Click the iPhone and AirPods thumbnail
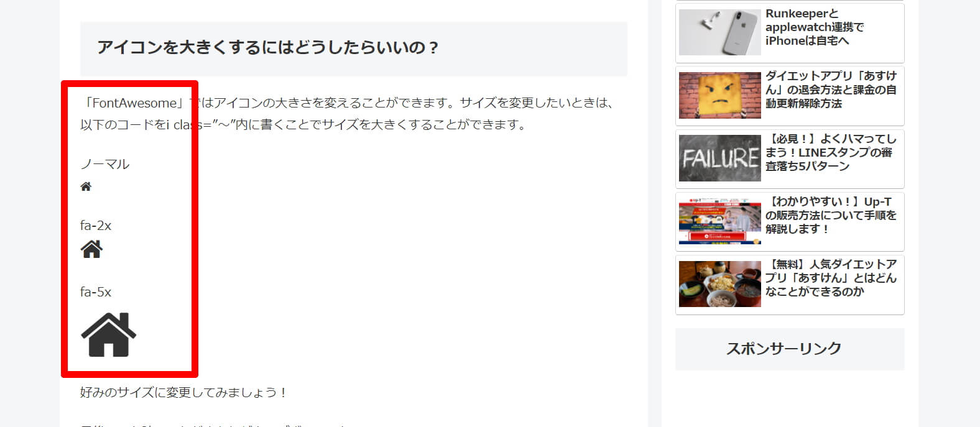 [x=719, y=32]
